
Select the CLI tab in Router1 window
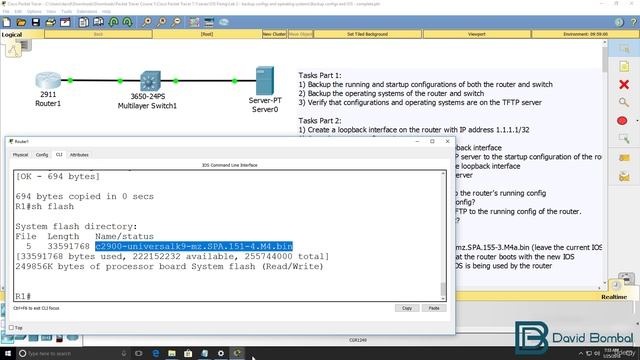pyautogui.click(x=59, y=155)
